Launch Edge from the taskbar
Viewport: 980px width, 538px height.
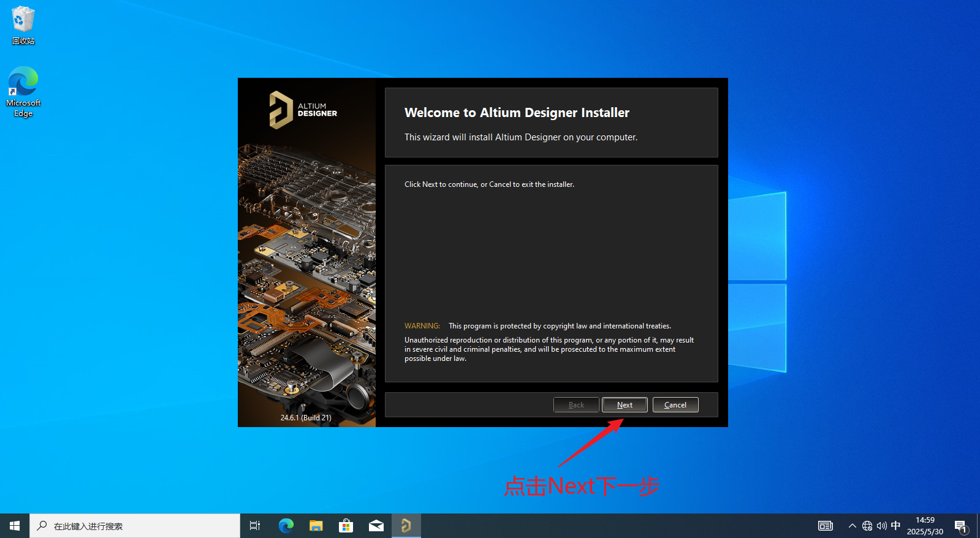286,526
